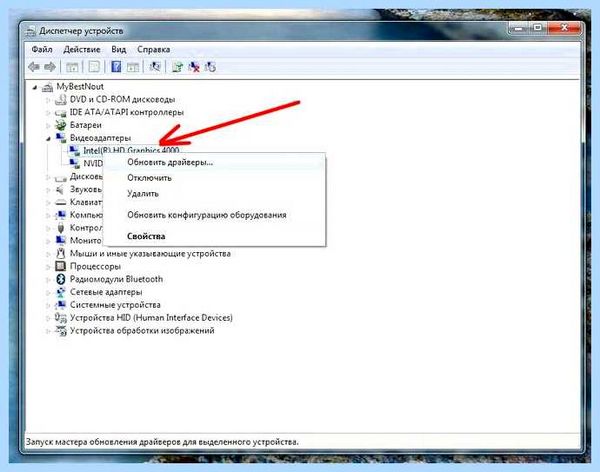Click the Сетевые адаптеры network icon
Viewport: 600px width, 472px height.
coord(60,292)
